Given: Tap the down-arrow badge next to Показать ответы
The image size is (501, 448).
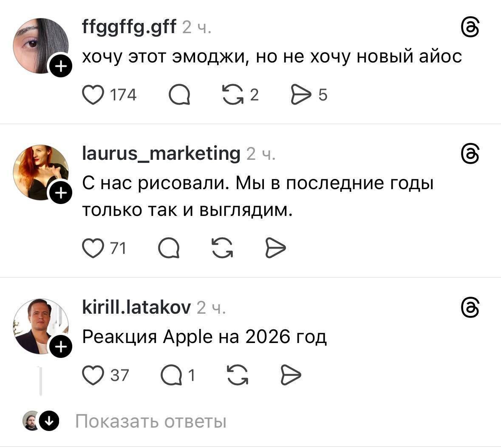Looking at the screenshot, I should pyautogui.click(x=50, y=421).
